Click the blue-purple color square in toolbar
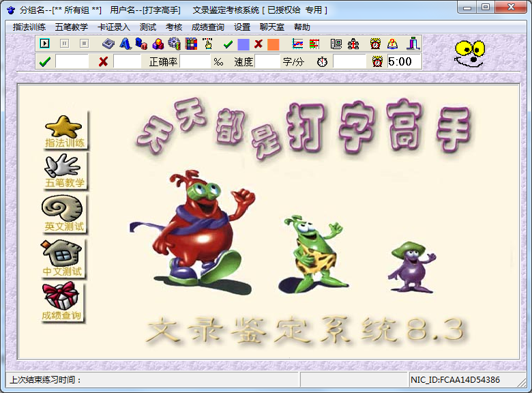Screen dimensions: 532x393 (243, 44)
